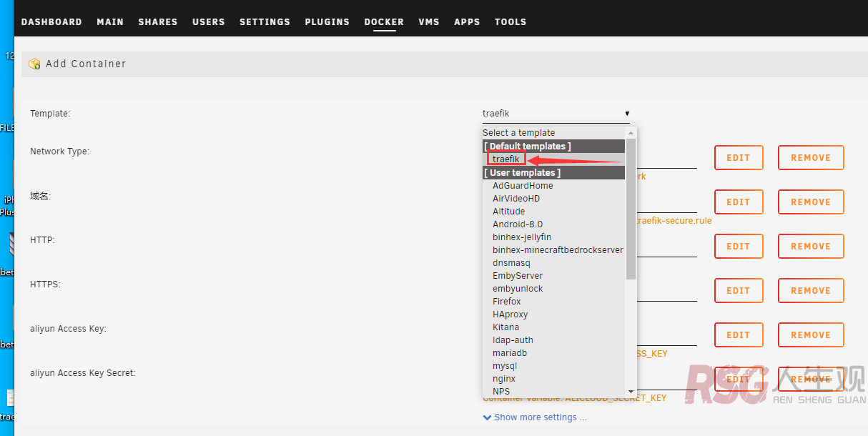868x436 pixels.
Task: Select the EmbyServer template
Action: coord(553,276)
